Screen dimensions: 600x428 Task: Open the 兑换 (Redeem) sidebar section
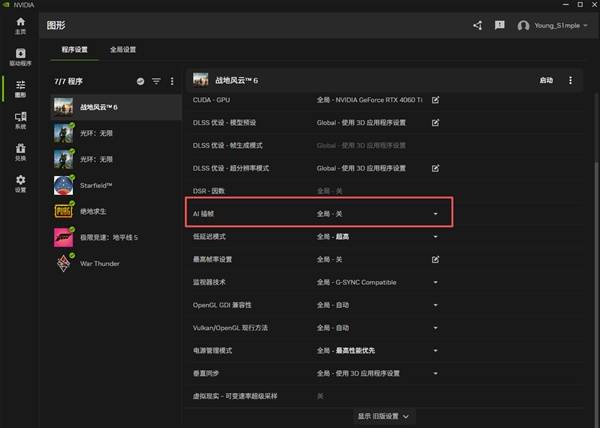(x=20, y=152)
